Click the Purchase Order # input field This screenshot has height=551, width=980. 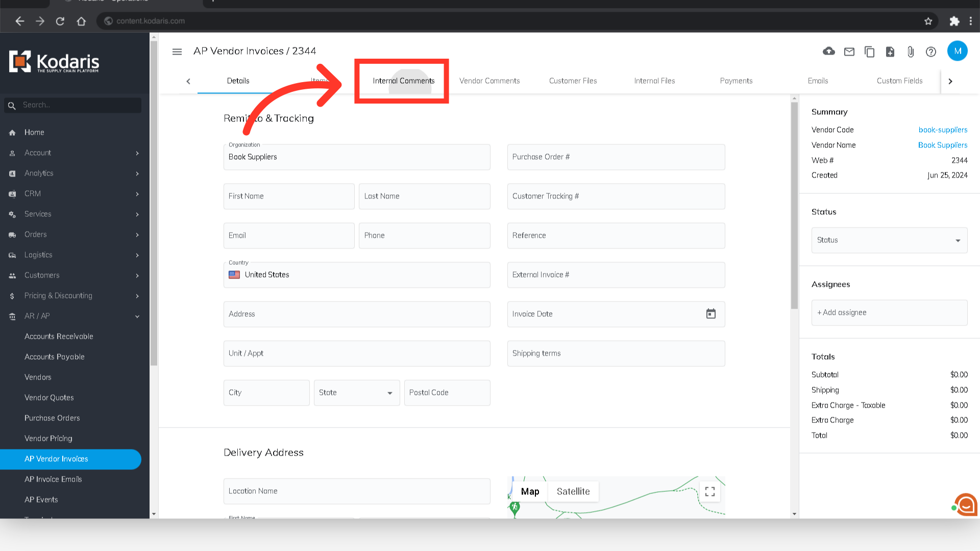616,157
